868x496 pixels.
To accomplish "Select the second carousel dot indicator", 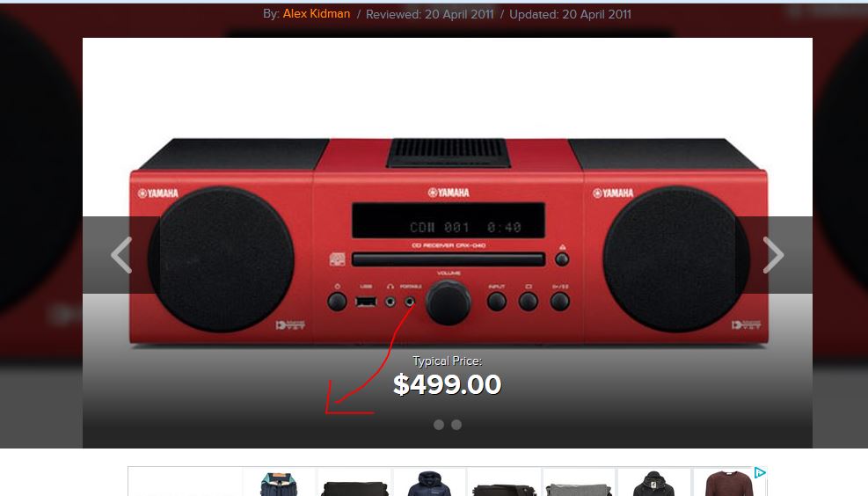I will click(x=456, y=425).
